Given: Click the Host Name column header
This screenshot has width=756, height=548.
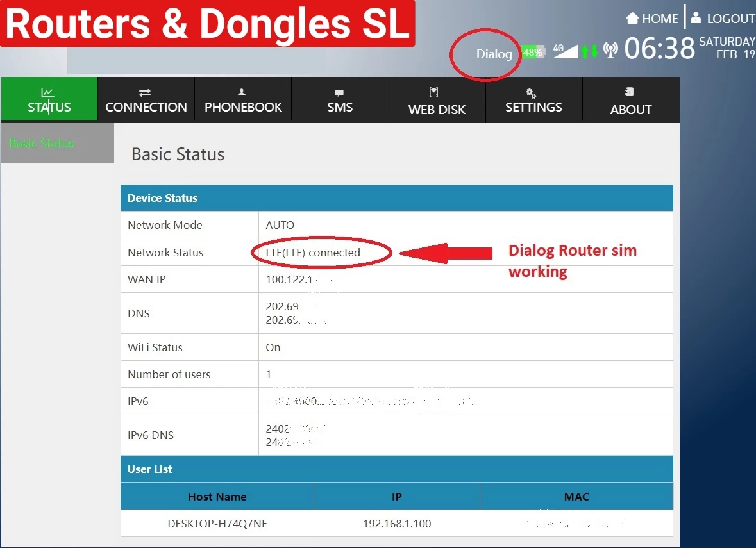Looking at the screenshot, I should coord(217,497).
